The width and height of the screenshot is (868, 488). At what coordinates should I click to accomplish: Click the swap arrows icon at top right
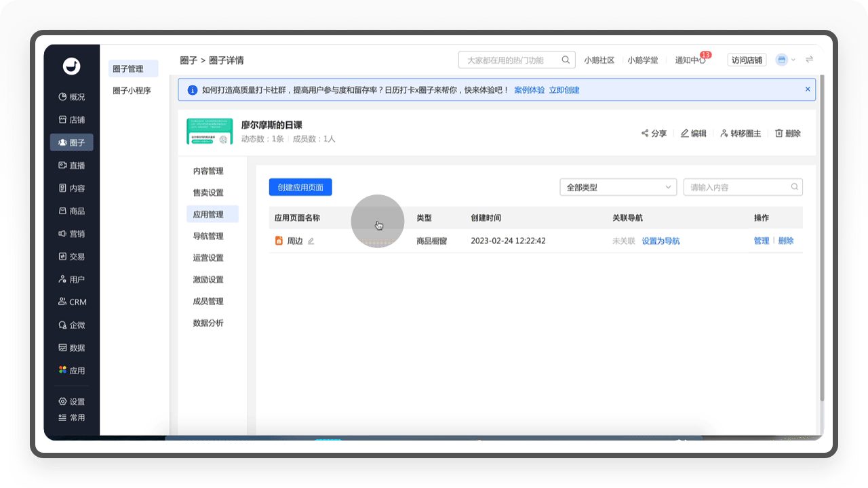pyautogui.click(x=809, y=60)
